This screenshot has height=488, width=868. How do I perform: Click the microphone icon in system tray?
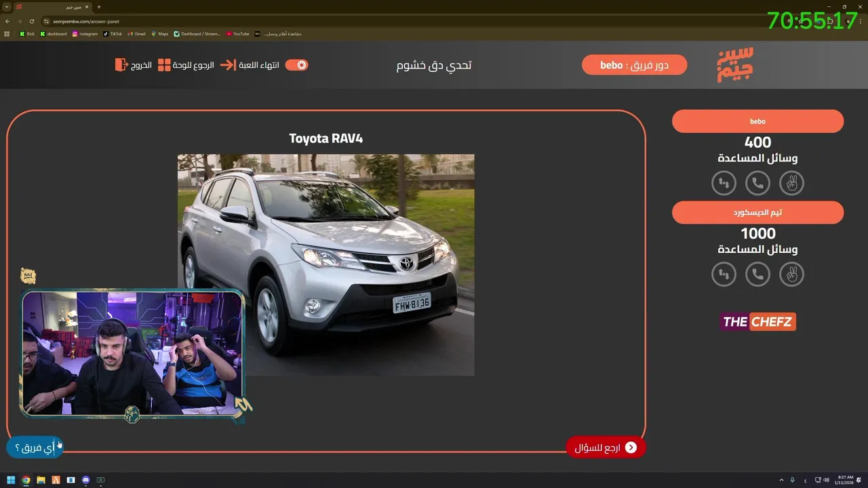point(793,480)
